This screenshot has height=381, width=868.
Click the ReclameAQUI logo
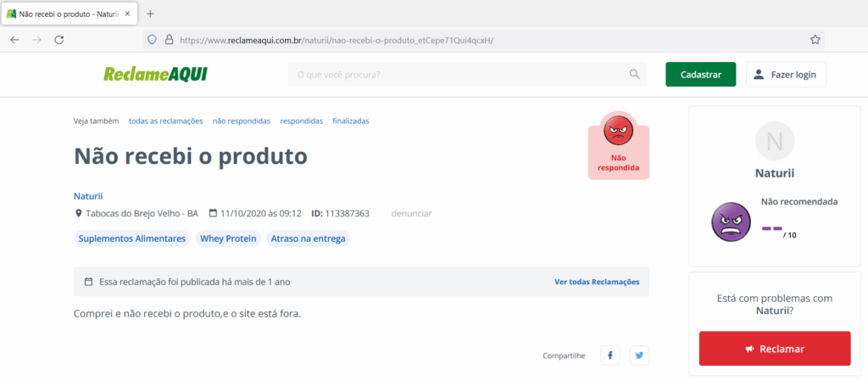point(155,75)
